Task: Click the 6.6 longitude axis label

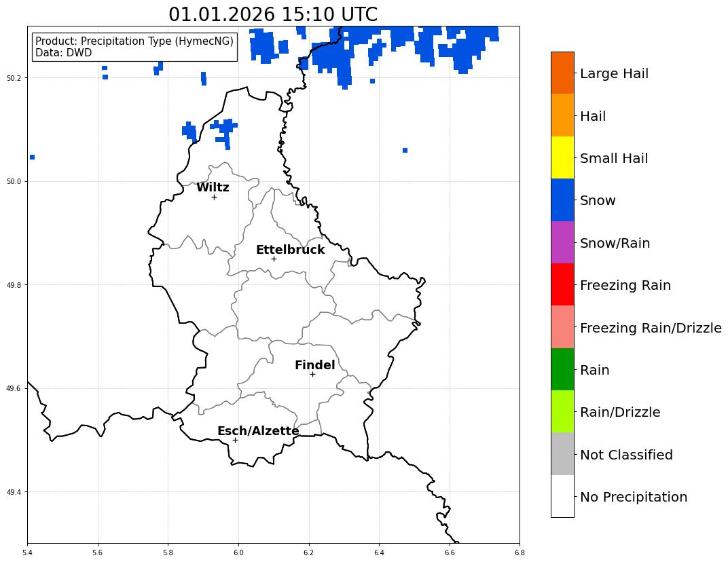Action: (x=450, y=552)
